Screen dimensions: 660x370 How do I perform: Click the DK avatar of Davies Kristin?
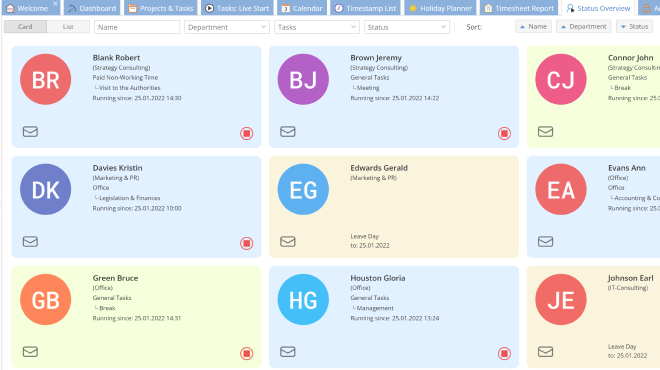45,189
